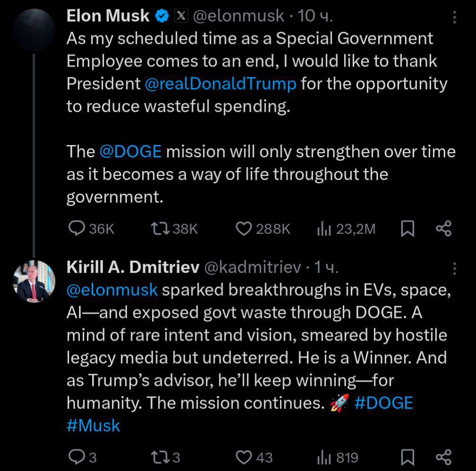Open more options on Dmitriev's reply
Viewport: 476px width, 471px height.
pos(454,268)
